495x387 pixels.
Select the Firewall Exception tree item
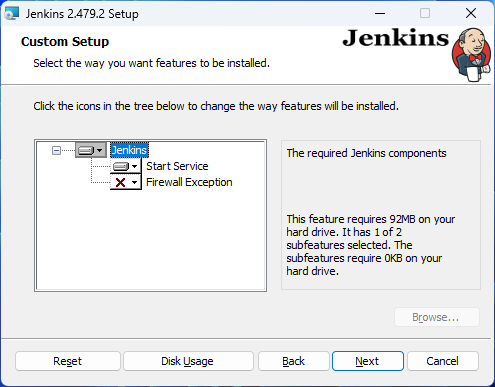click(x=189, y=182)
